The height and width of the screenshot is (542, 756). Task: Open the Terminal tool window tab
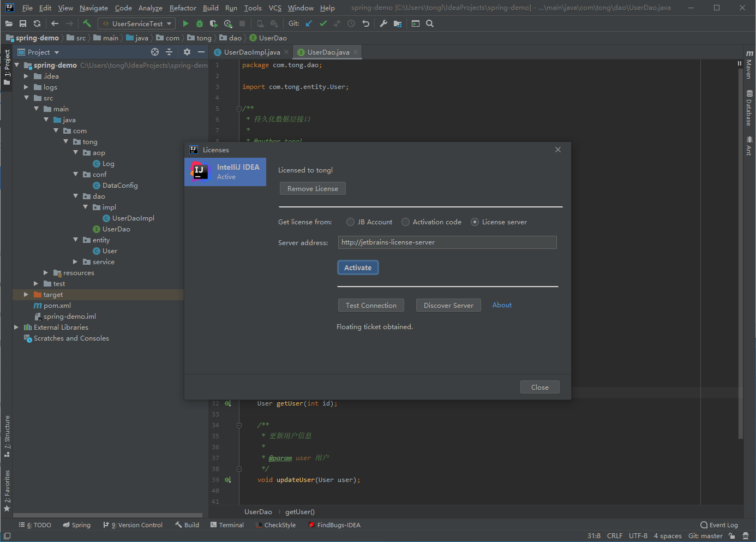tap(227, 525)
